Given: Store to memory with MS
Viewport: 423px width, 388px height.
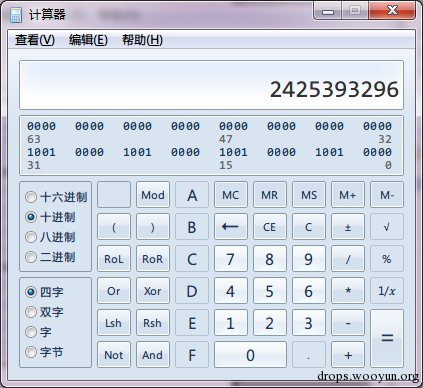Looking at the screenshot, I should [309, 195].
